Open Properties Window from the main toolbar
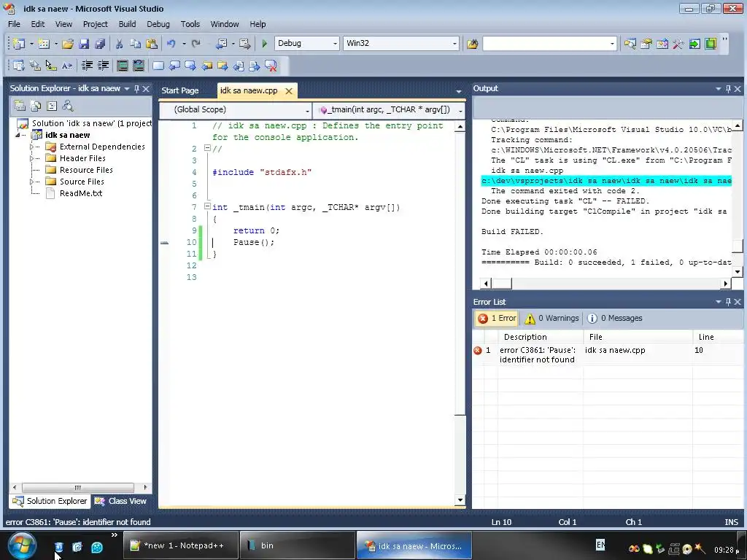 click(x=646, y=44)
